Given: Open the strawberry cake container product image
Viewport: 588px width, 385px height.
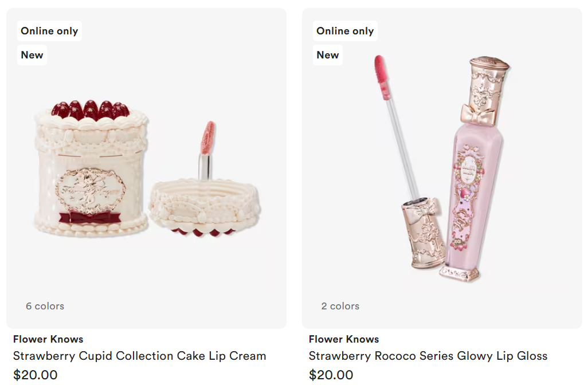Looking at the screenshot, I should click(91, 168).
